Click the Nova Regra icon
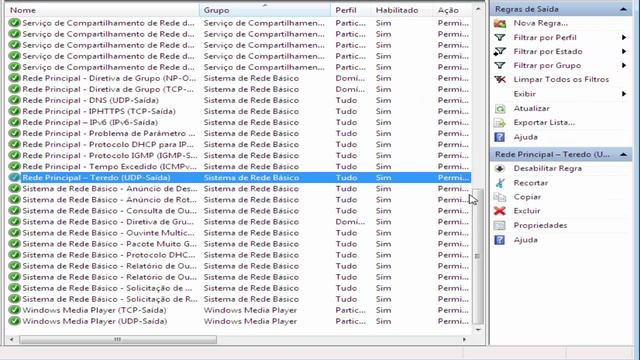This screenshot has width=640, height=360. [x=500, y=23]
